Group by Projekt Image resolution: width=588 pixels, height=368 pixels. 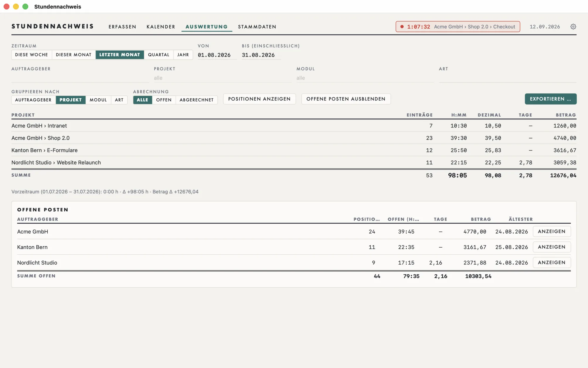(71, 100)
